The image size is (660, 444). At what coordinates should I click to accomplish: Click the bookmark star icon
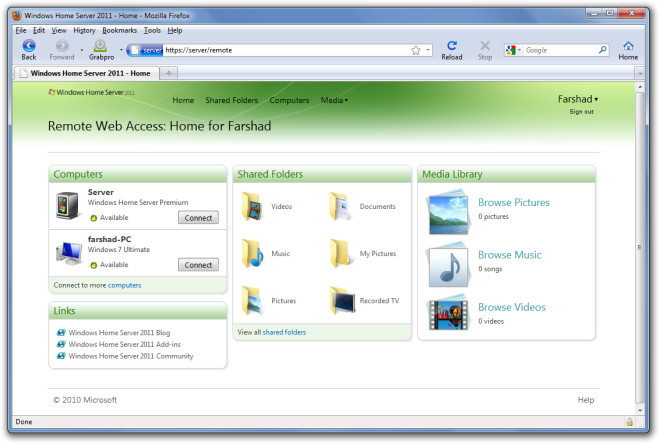coord(415,50)
